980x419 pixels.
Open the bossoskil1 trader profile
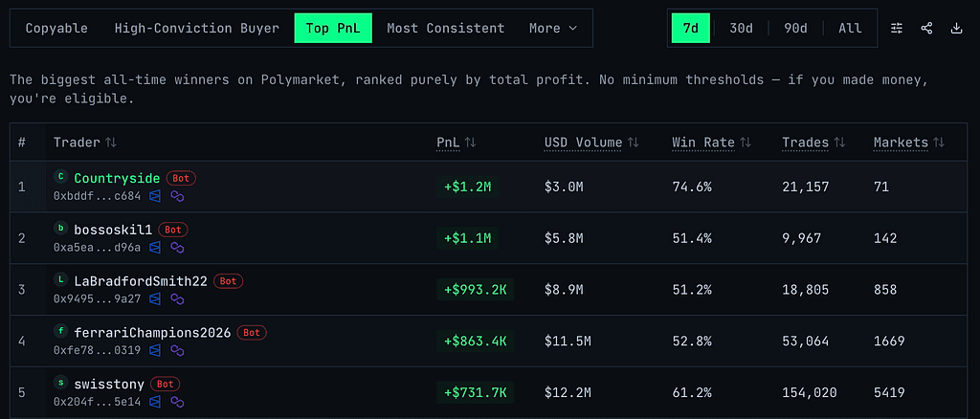tap(113, 230)
